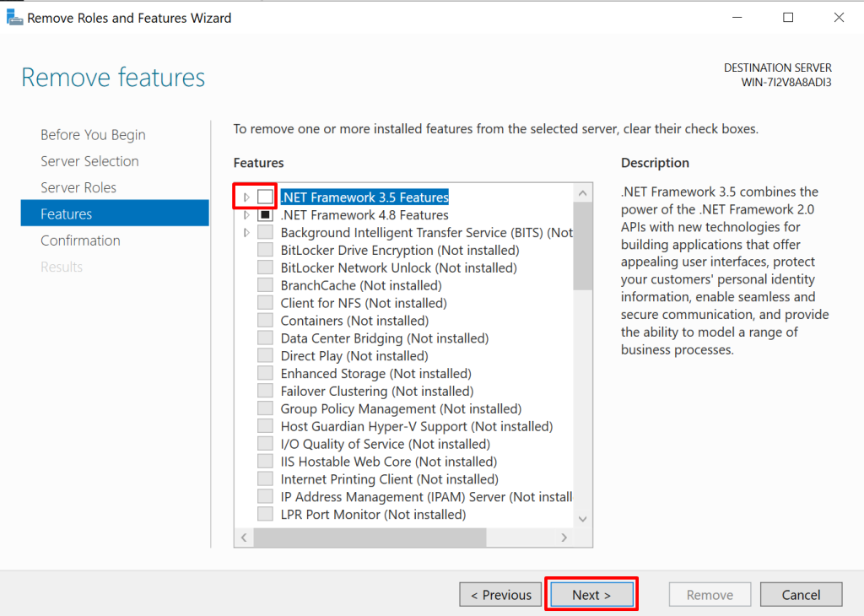Click the Previous button
Viewport: 864px width, 616px height.
[501, 595]
